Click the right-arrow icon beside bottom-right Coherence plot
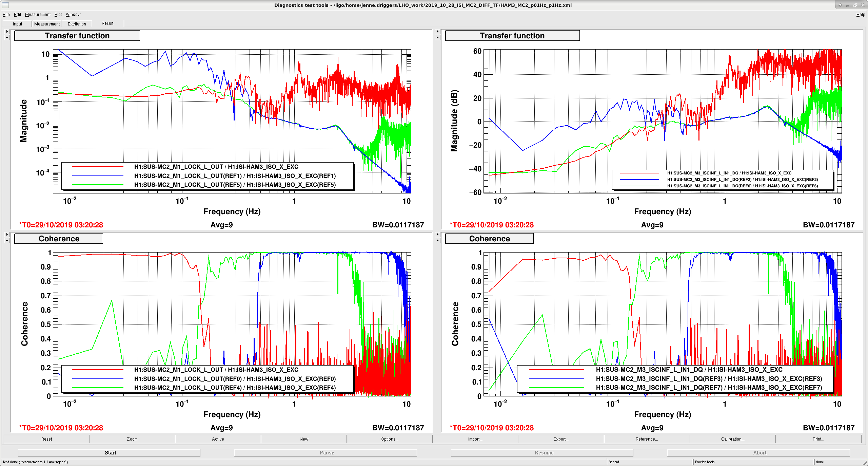The width and height of the screenshot is (868, 466). (437, 235)
